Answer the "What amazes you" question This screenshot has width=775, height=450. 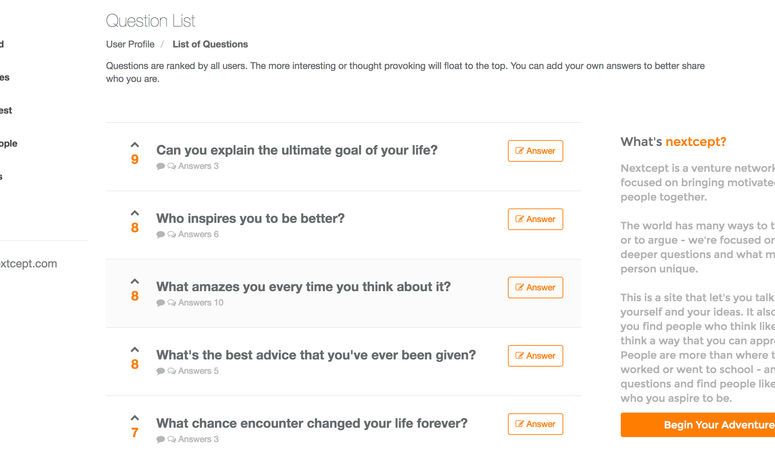tap(535, 287)
